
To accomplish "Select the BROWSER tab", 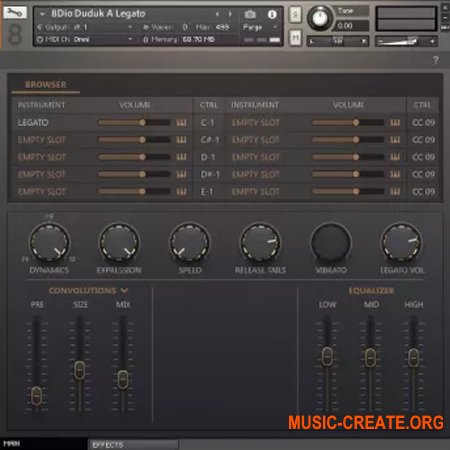I will (46, 85).
